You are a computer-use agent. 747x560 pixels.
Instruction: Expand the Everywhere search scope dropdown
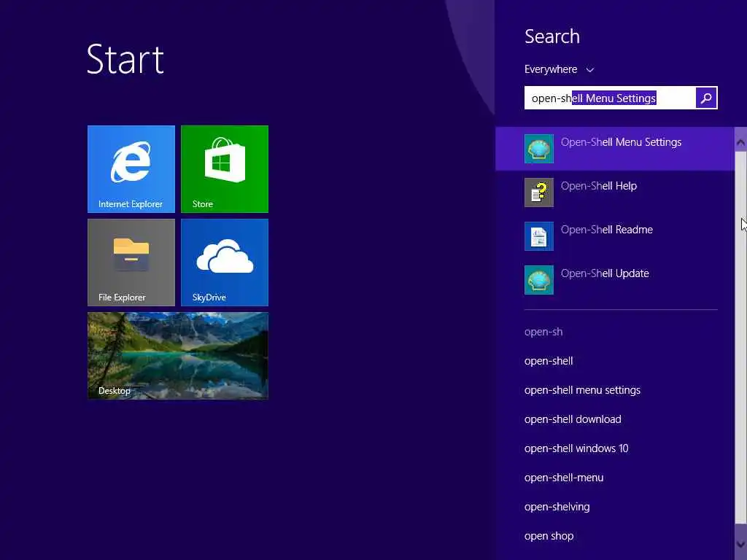tap(559, 69)
